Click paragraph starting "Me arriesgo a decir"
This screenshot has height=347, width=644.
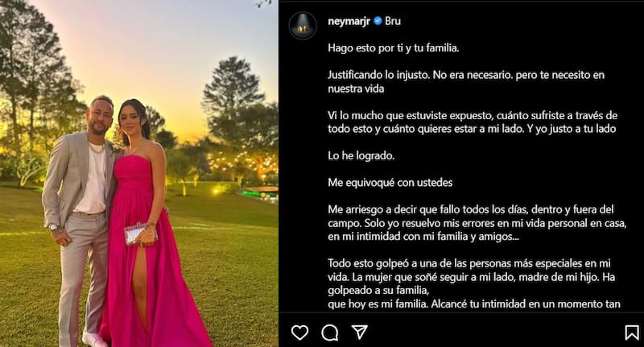coord(477,222)
